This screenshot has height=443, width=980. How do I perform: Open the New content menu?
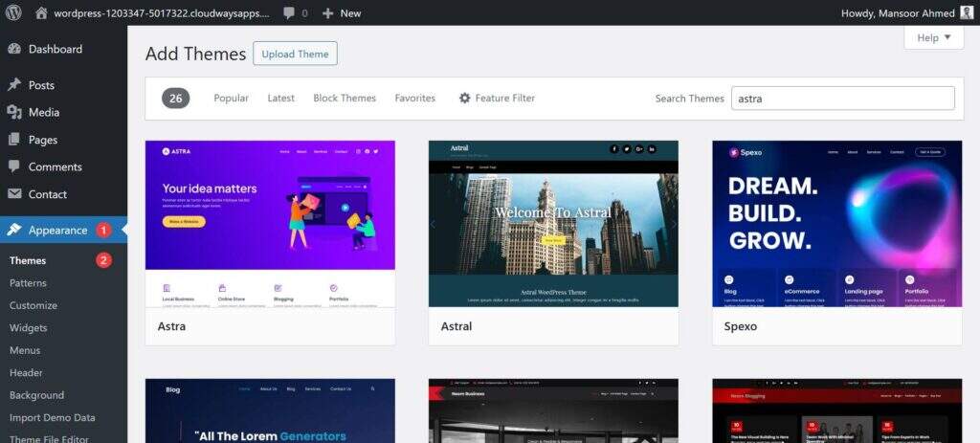pyautogui.click(x=342, y=13)
